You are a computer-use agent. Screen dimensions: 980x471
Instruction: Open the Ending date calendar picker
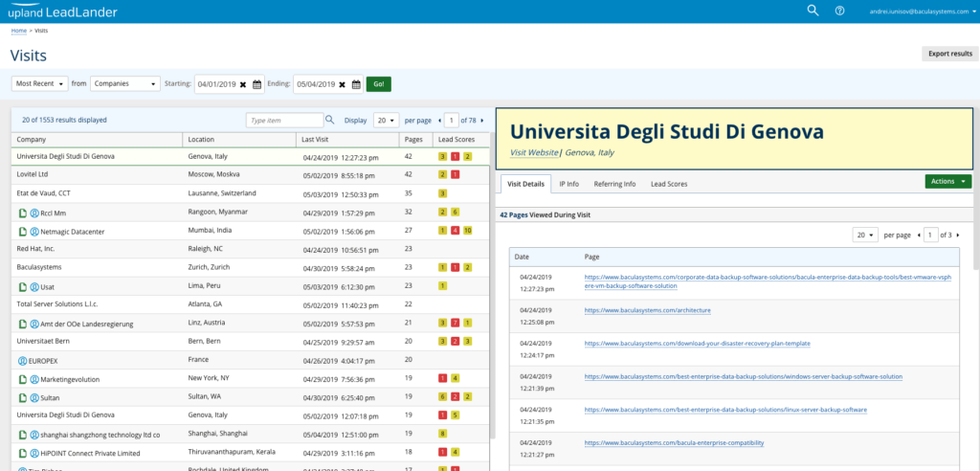pos(356,84)
